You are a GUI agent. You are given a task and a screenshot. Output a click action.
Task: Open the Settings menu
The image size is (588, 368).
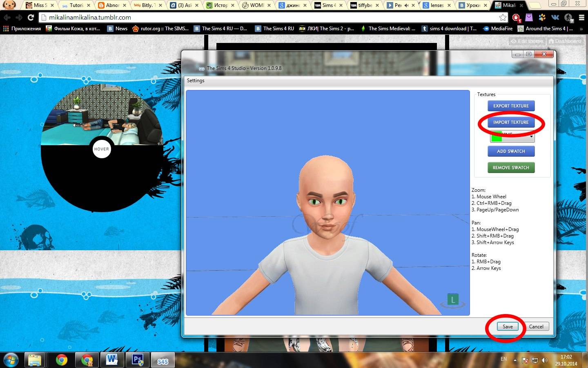coord(196,81)
